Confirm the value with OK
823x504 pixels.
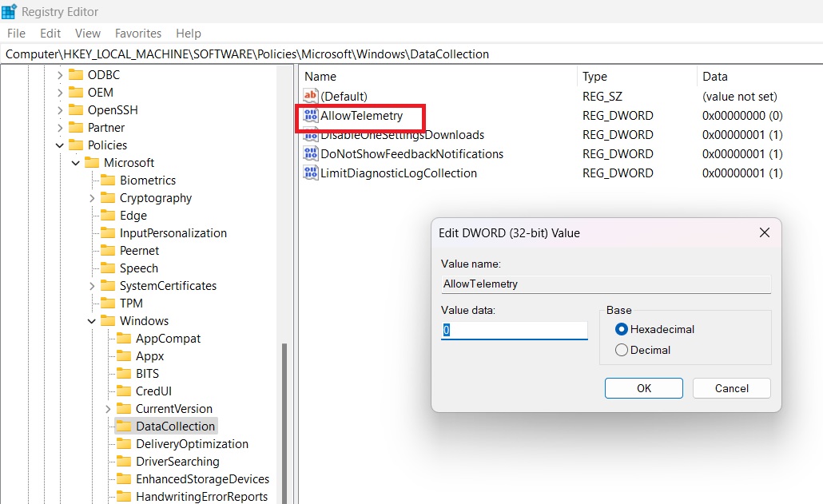tap(643, 388)
